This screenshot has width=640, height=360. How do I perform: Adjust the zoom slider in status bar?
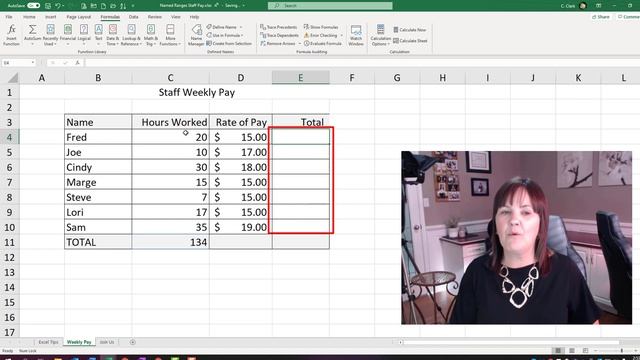[622, 351]
